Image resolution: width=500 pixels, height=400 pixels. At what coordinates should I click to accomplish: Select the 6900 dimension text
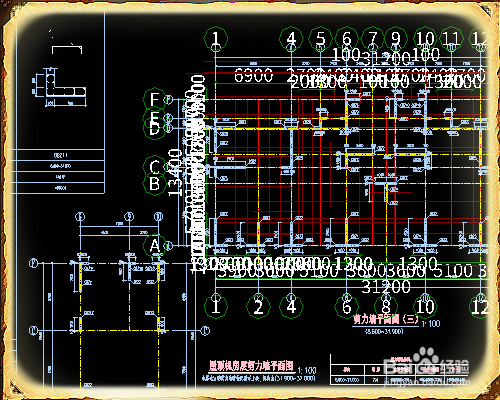coord(253,75)
